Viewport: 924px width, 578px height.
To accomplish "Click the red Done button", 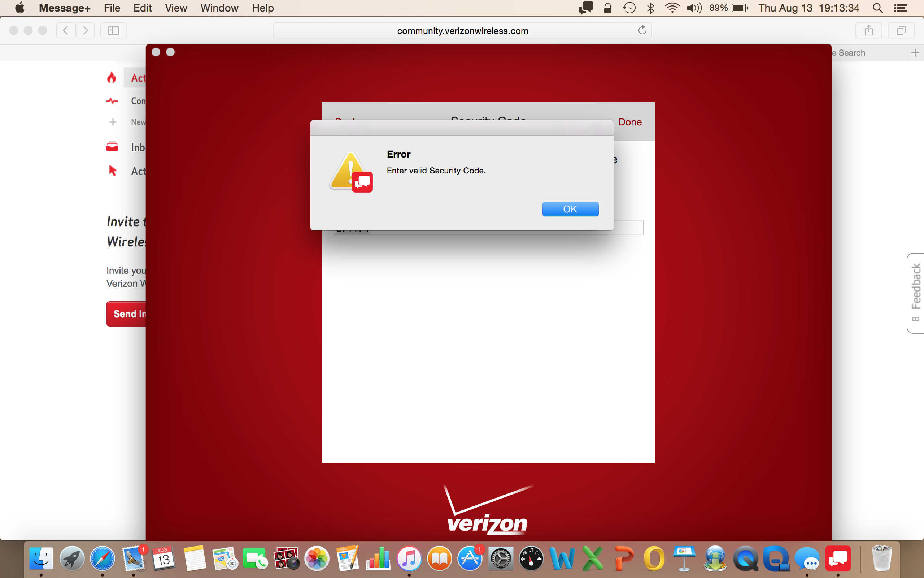I will click(x=630, y=122).
